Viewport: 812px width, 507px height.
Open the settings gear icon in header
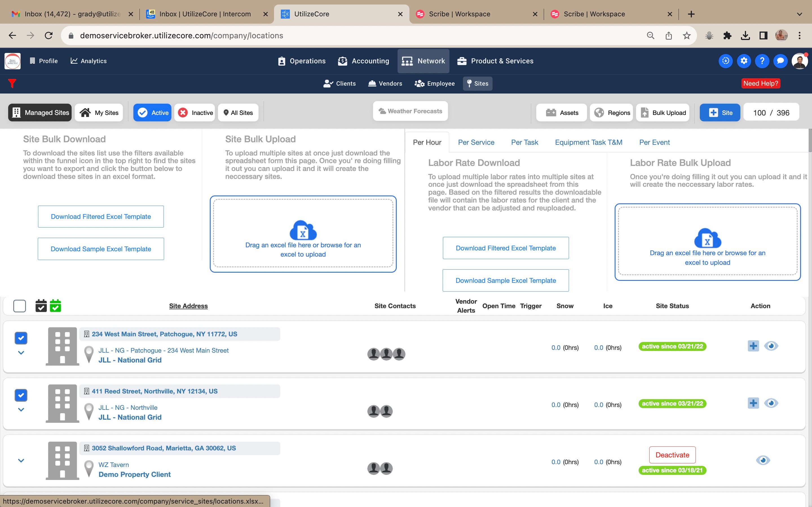click(x=743, y=61)
